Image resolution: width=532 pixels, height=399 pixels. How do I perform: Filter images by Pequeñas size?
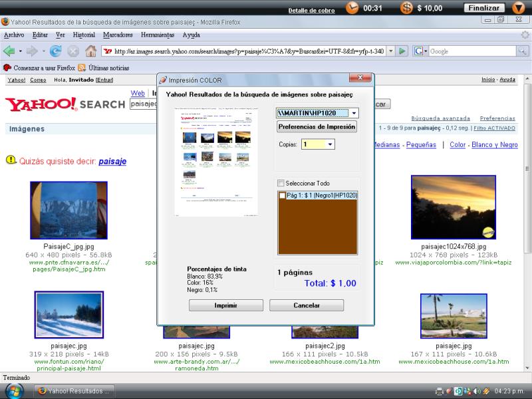(421, 144)
